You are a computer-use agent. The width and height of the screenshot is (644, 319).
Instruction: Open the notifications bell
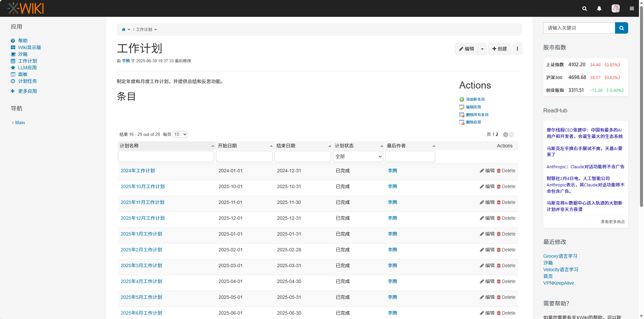click(x=599, y=8)
